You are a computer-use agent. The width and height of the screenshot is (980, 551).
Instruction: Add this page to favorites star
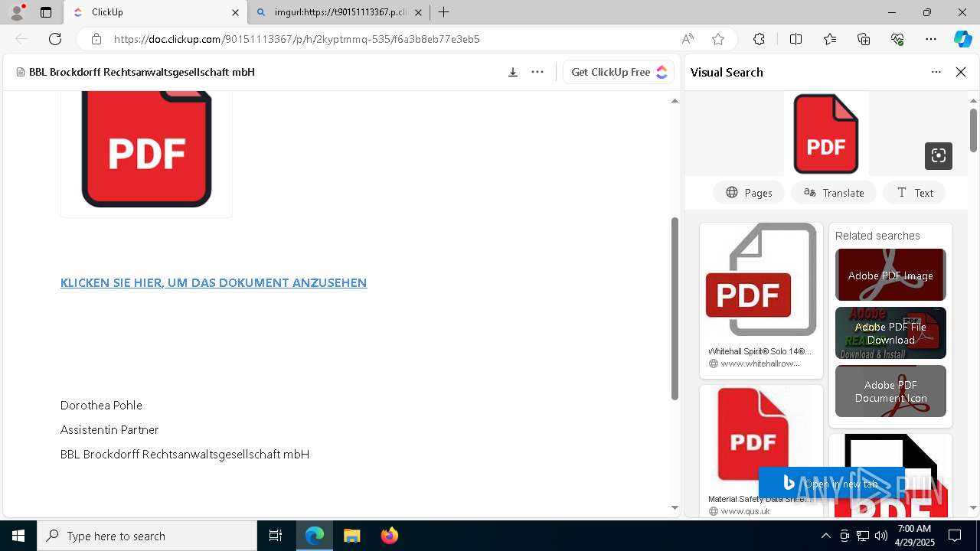[x=717, y=39]
